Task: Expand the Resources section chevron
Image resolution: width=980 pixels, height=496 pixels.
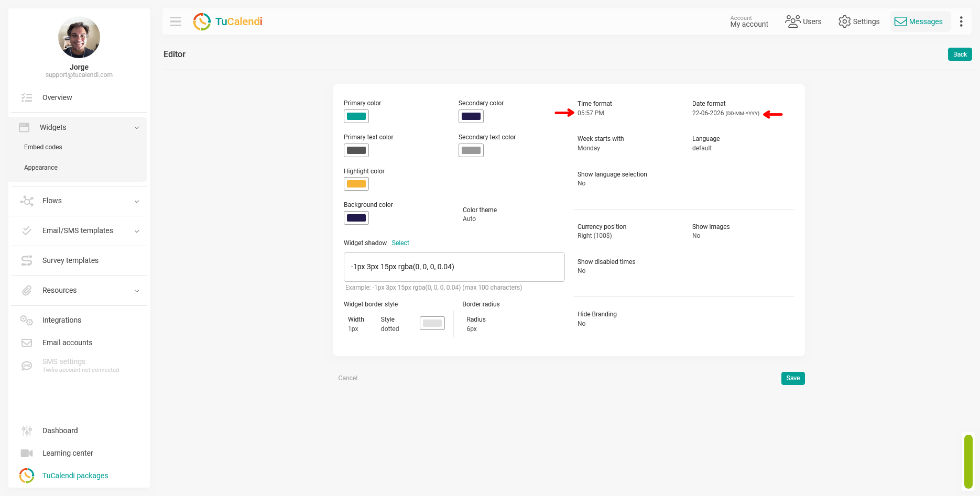Action: click(137, 291)
